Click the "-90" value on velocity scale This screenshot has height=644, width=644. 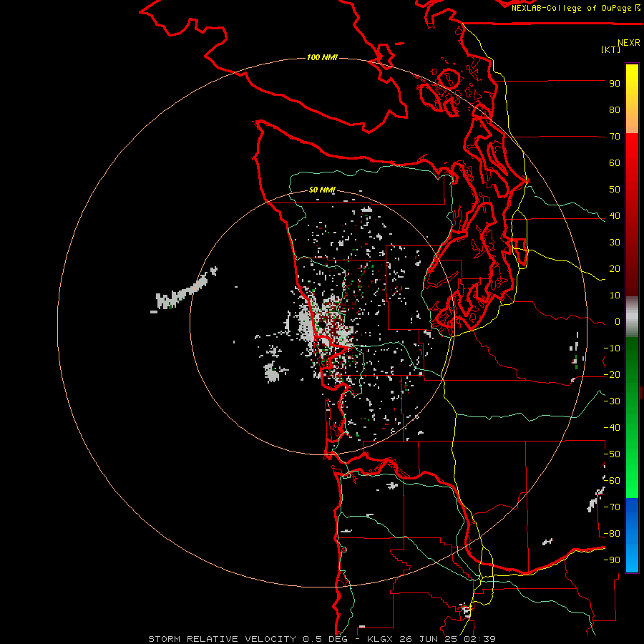tap(612, 560)
